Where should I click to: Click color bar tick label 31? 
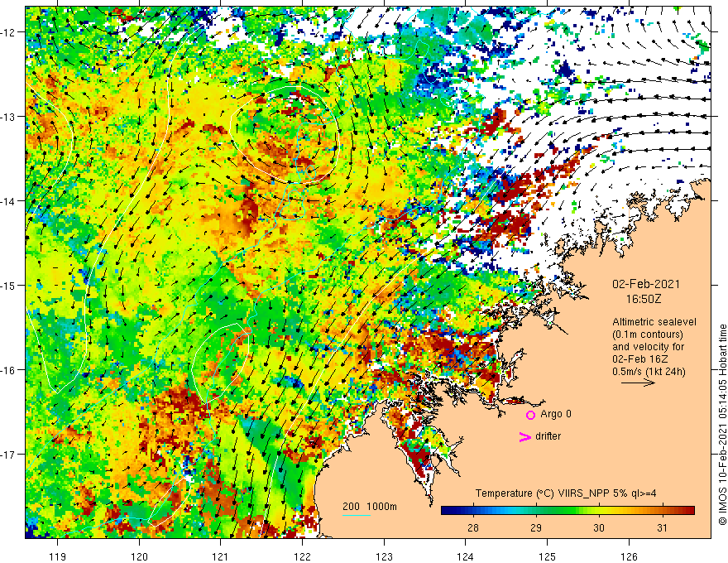(x=662, y=528)
